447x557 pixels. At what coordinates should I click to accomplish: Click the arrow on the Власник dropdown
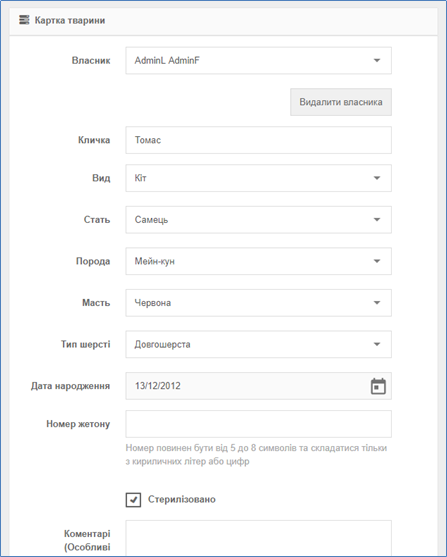(x=377, y=60)
